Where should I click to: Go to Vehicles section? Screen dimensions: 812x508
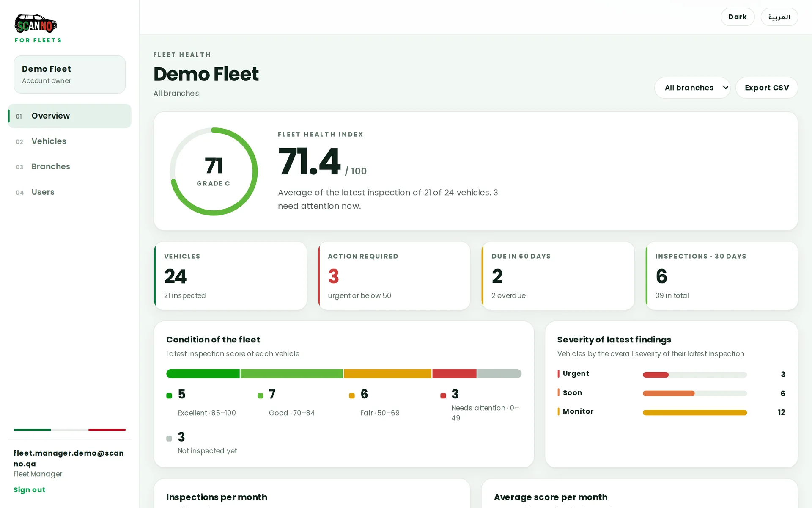click(70, 141)
